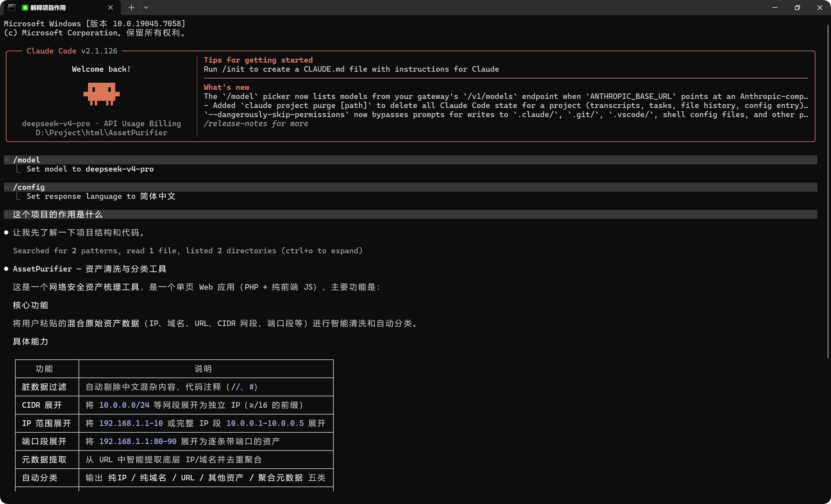Restore down the terminal window
Screen dimensions: 831x504
(x=797, y=7)
